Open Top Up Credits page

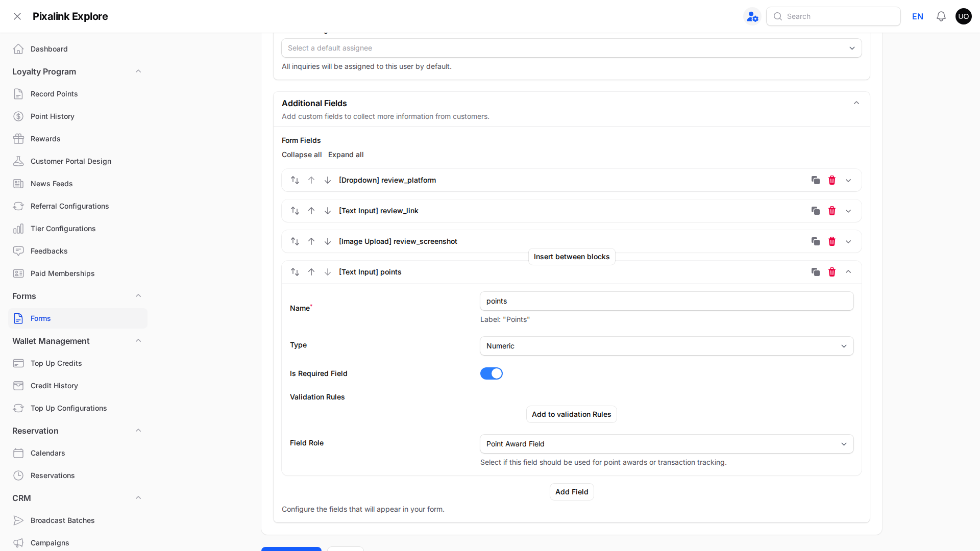tap(78, 363)
